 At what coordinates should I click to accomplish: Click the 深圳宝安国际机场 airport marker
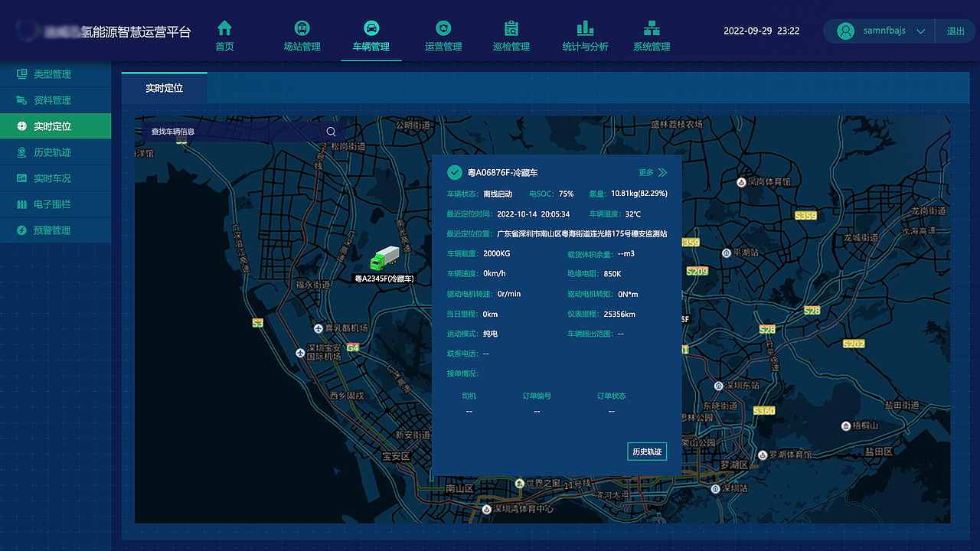[301, 353]
